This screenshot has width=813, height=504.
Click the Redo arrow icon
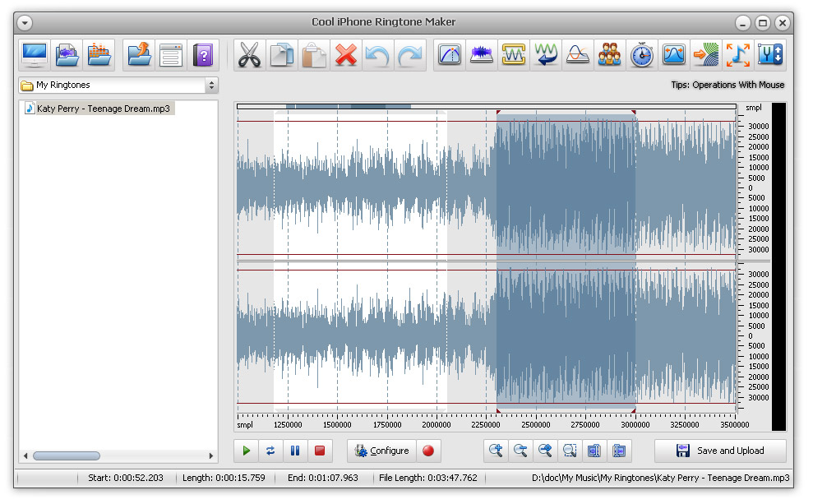pyautogui.click(x=410, y=55)
